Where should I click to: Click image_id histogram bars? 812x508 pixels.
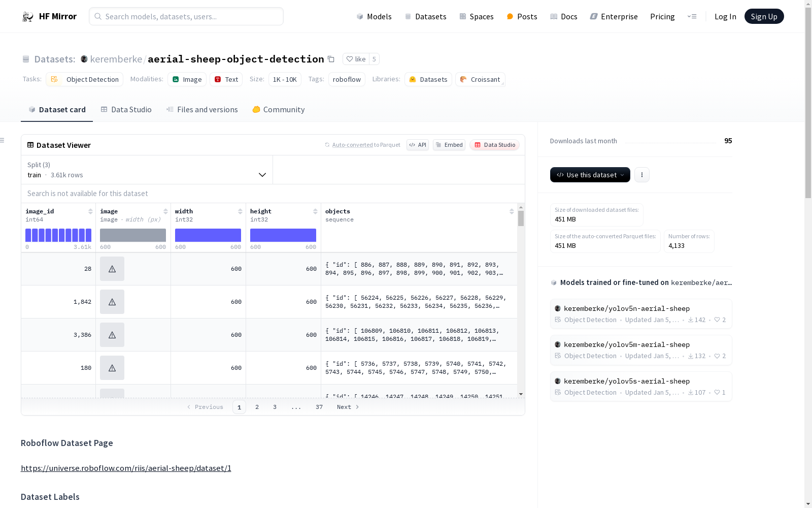pyautogui.click(x=58, y=235)
